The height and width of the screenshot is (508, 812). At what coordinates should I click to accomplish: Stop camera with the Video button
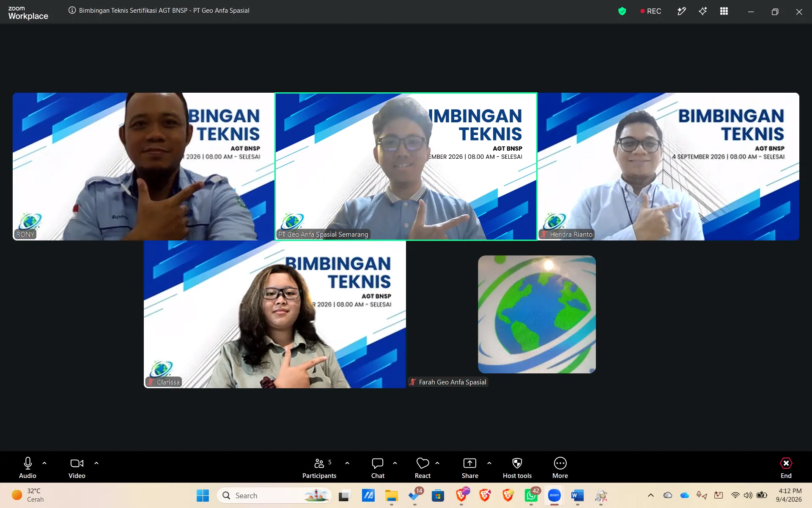(77, 468)
